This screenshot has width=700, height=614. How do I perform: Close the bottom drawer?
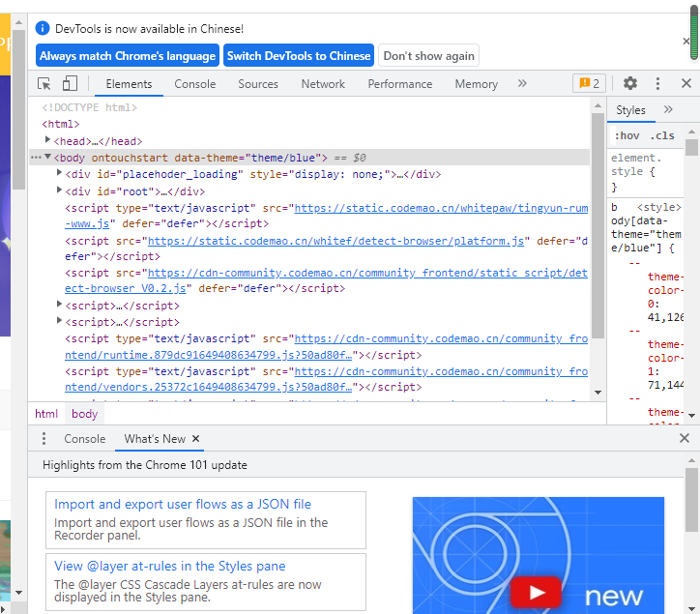pos(684,439)
